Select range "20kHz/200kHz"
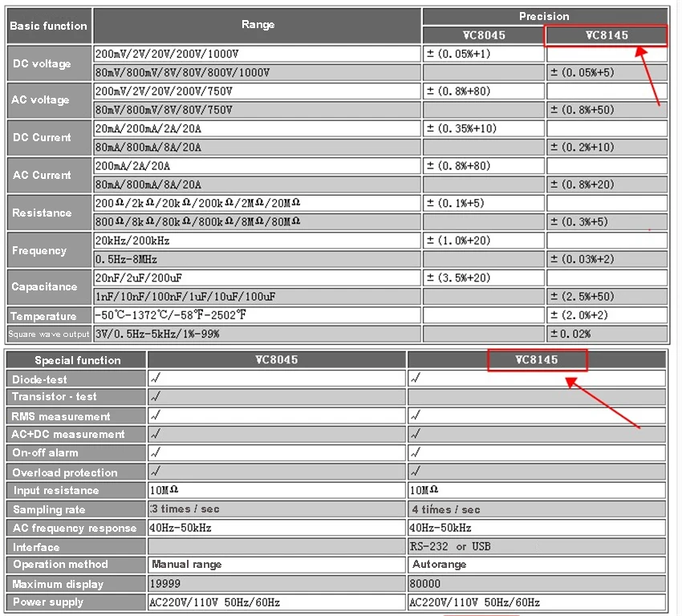 (258, 241)
